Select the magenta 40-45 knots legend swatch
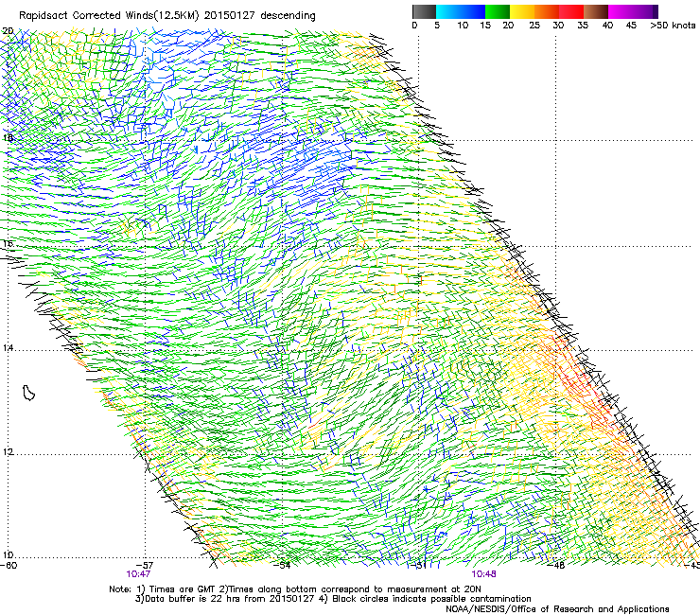This screenshot has height=615, width=700. (x=621, y=11)
